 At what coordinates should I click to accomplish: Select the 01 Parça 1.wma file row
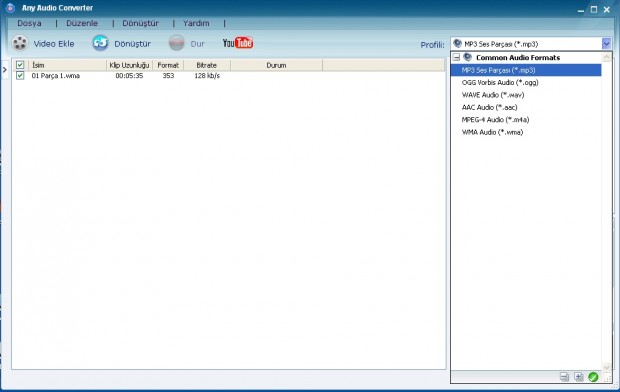coord(229,76)
